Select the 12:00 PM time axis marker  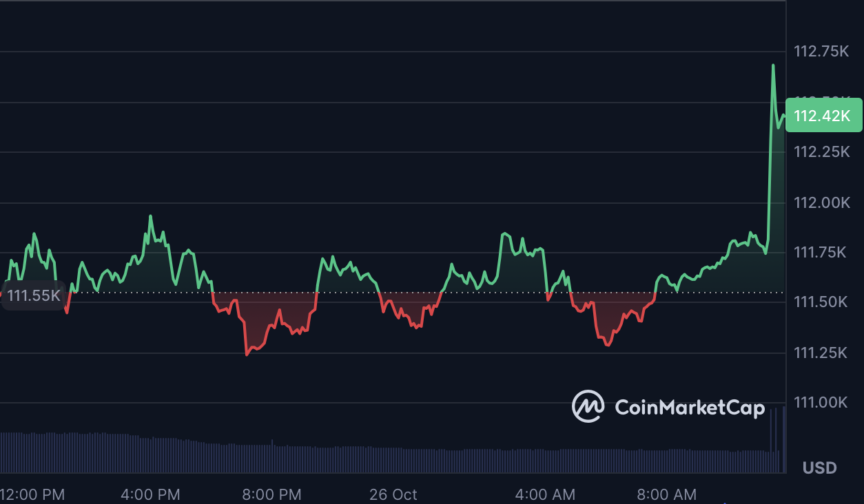coord(33,494)
